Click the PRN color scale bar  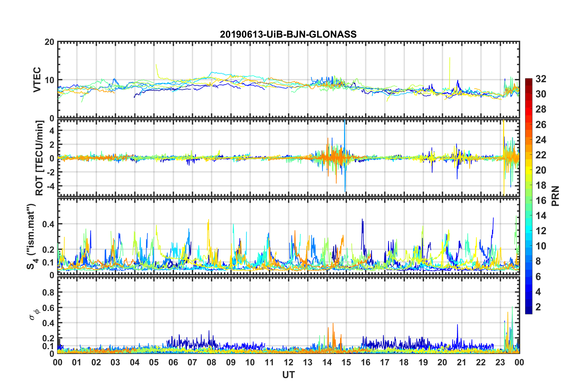(x=528, y=196)
